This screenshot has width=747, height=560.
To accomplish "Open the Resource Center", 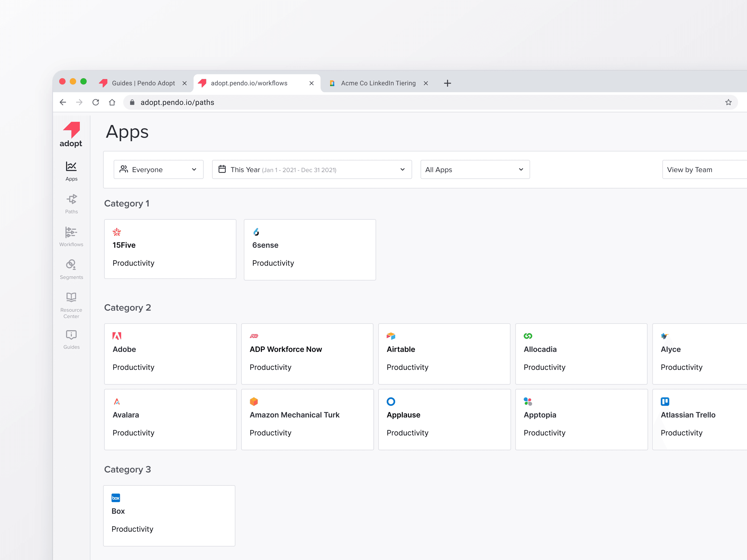I will (x=71, y=305).
